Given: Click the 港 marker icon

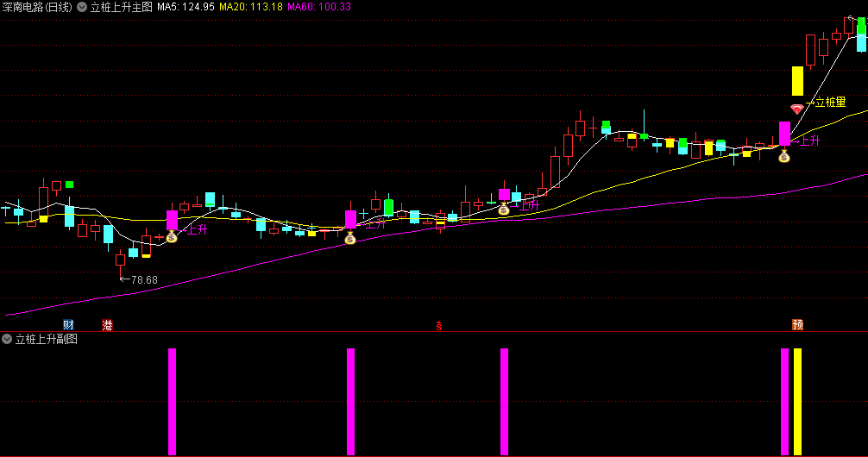Looking at the screenshot, I should [x=107, y=325].
